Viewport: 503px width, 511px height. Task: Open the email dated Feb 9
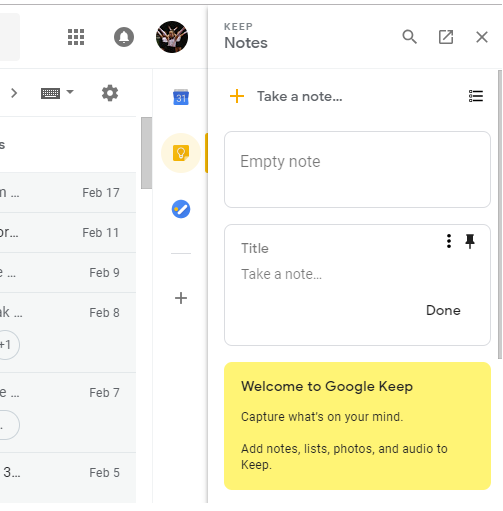[x=68, y=273]
